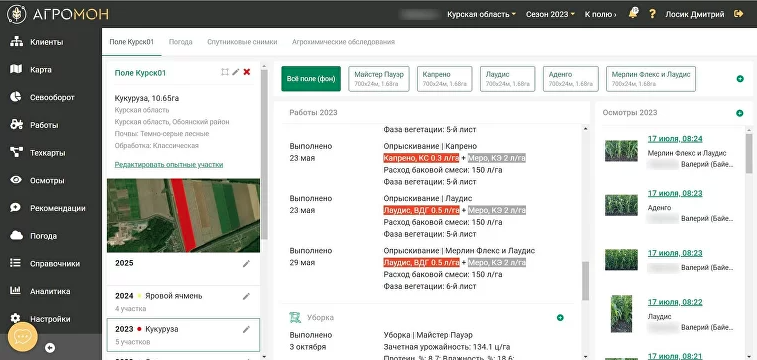Select Лаудис plot button

(x=507, y=79)
